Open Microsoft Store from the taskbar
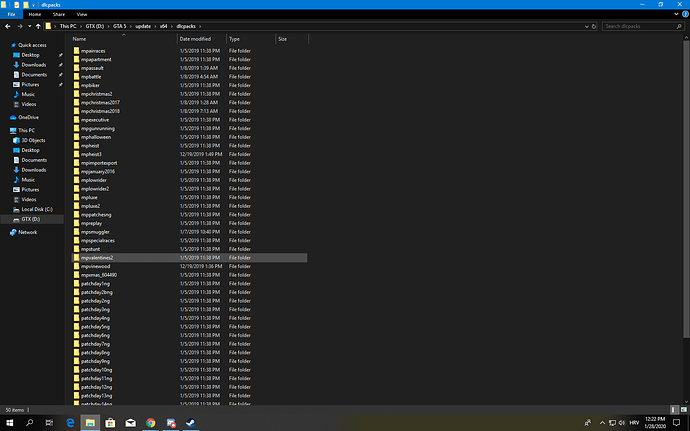690x431 pixels. 110,423
